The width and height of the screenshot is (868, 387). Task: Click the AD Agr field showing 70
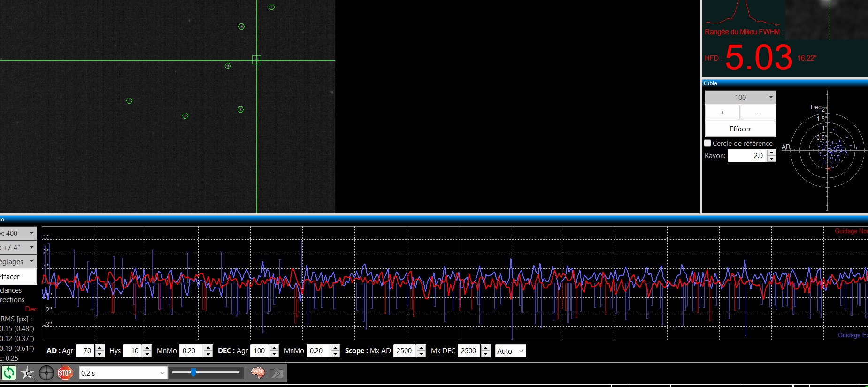coord(85,351)
